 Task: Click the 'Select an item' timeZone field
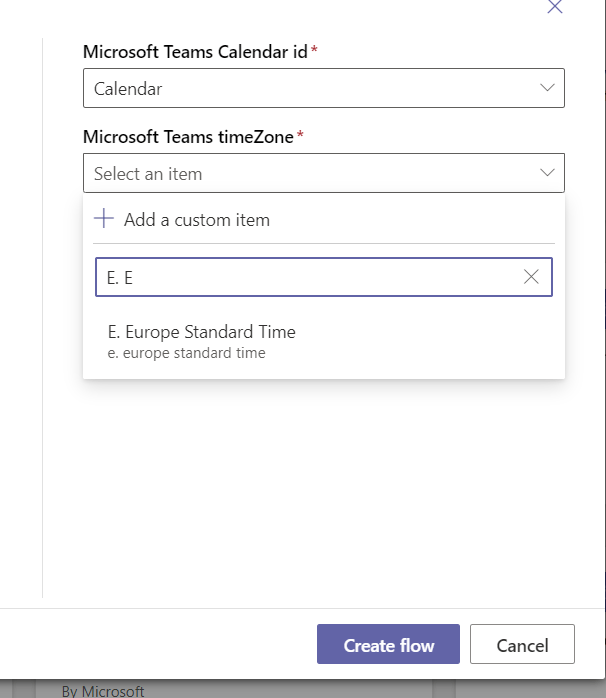300,173
